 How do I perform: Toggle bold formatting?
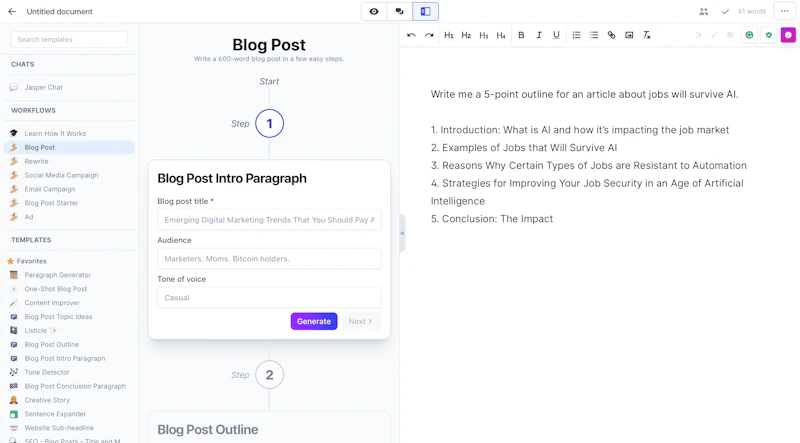(521, 35)
